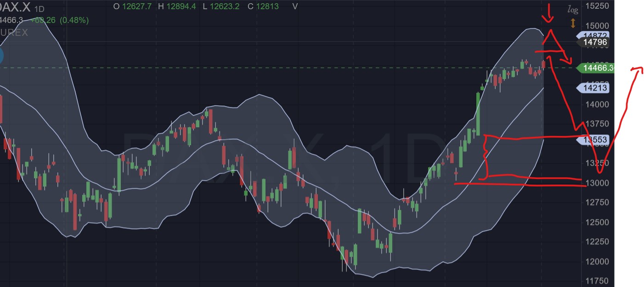Click the V volume readout
The image size is (644, 287).
(294, 6)
